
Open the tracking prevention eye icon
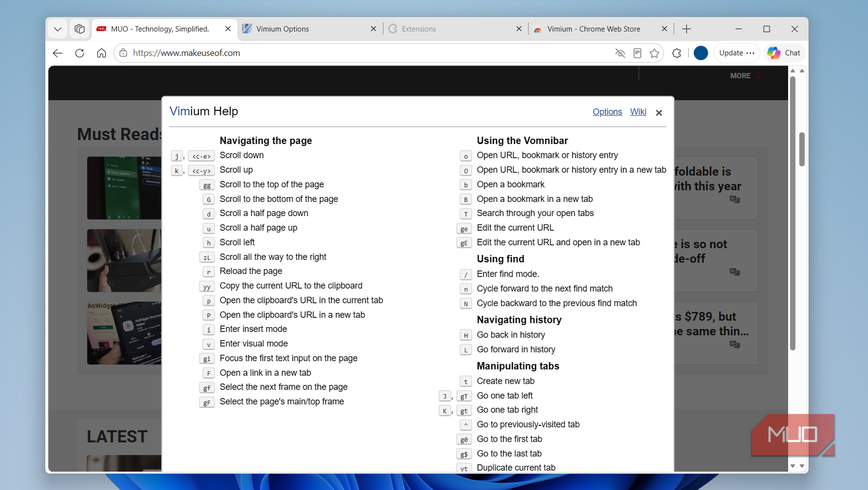coord(620,53)
